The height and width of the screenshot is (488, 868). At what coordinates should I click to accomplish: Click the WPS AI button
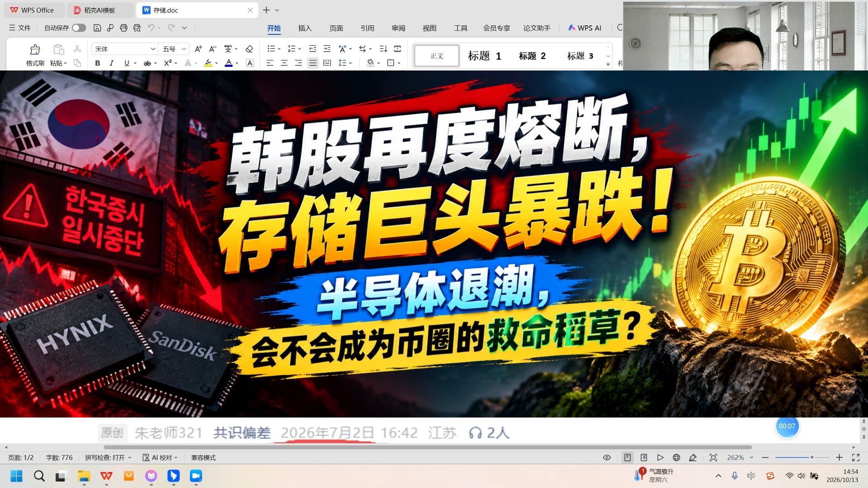coord(585,28)
